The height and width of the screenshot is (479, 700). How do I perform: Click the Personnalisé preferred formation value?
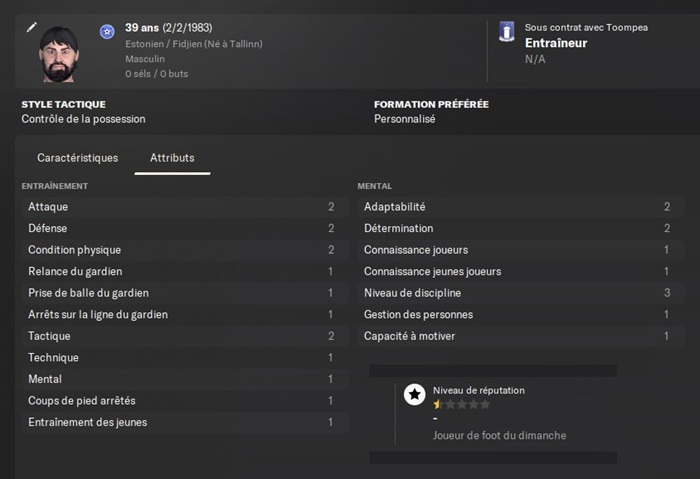coord(404,119)
